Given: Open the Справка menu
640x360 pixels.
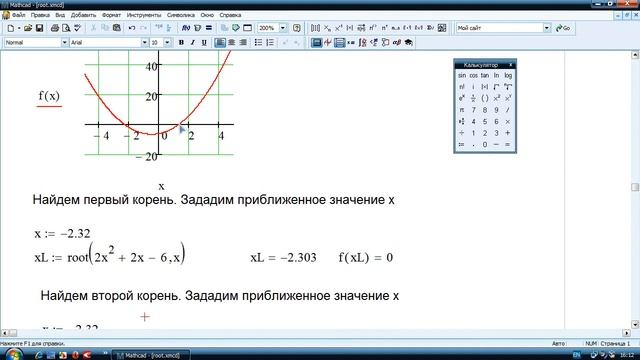Looking at the screenshot, I should pyautogui.click(x=230, y=15).
